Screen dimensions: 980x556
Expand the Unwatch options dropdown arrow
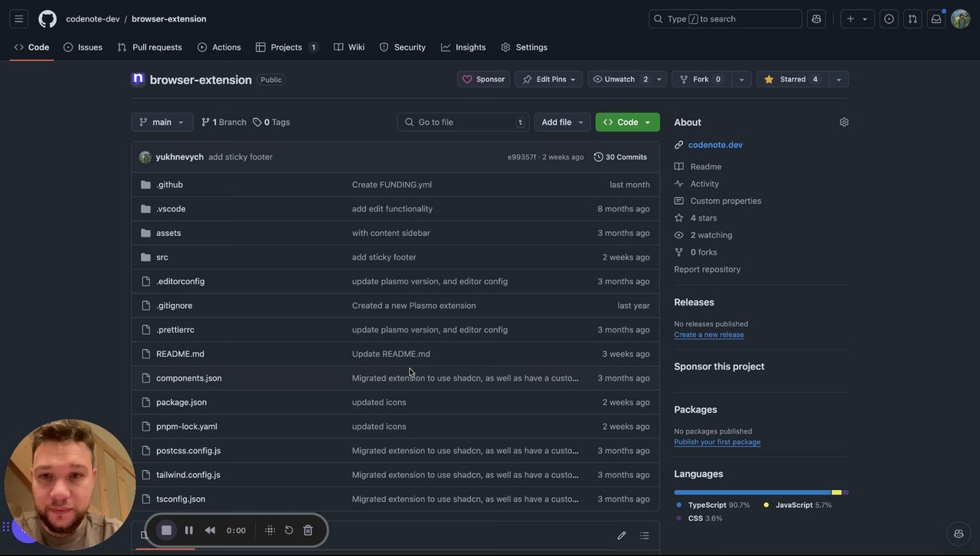(659, 79)
